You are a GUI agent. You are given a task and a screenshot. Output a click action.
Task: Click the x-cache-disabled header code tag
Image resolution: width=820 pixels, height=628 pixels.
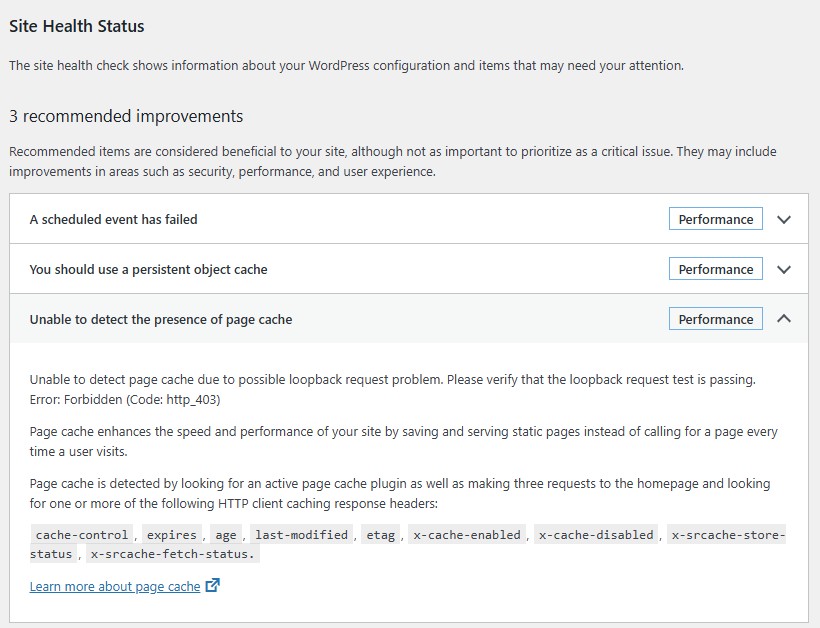pos(596,535)
